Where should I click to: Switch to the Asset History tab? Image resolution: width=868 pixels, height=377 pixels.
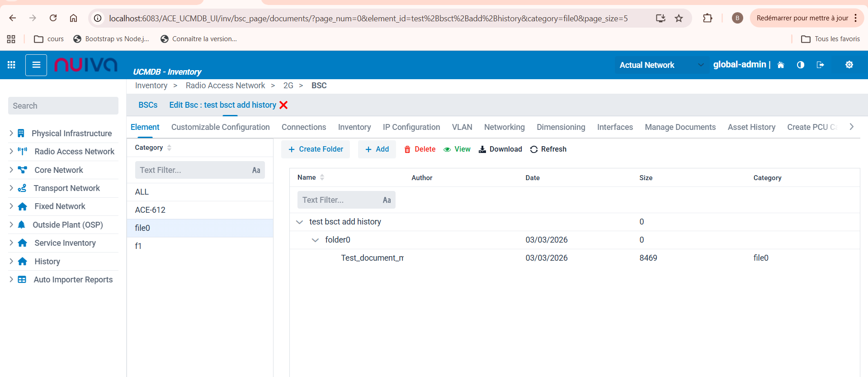coord(751,127)
